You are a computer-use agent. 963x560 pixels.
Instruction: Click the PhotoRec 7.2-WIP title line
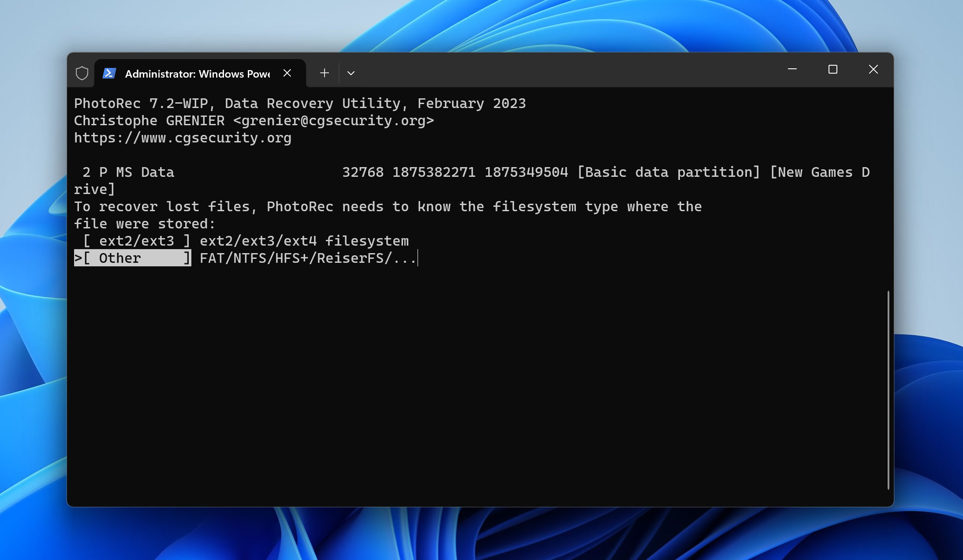pyautogui.click(x=300, y=104)
